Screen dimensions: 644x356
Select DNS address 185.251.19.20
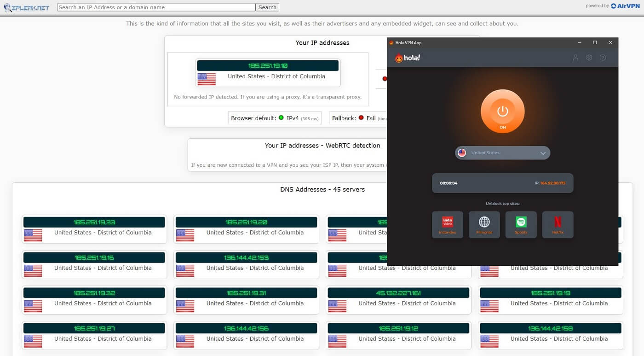point(246,222)
